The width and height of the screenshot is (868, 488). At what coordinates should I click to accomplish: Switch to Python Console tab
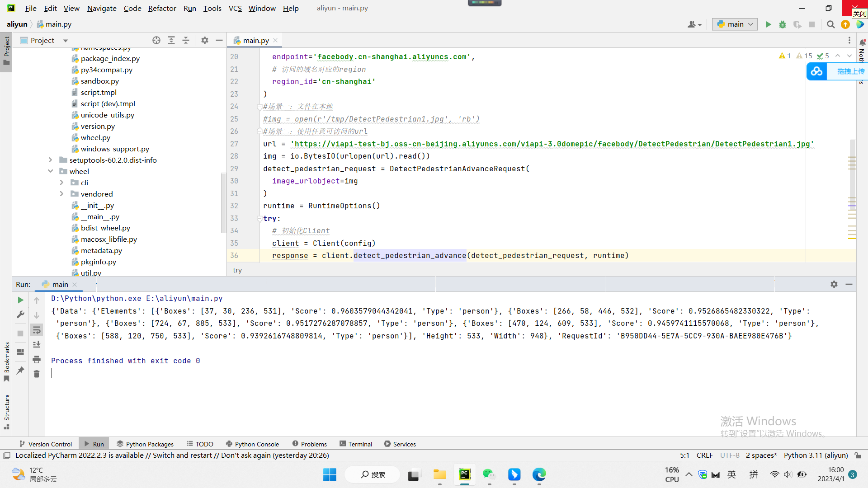tap(252, 444)
